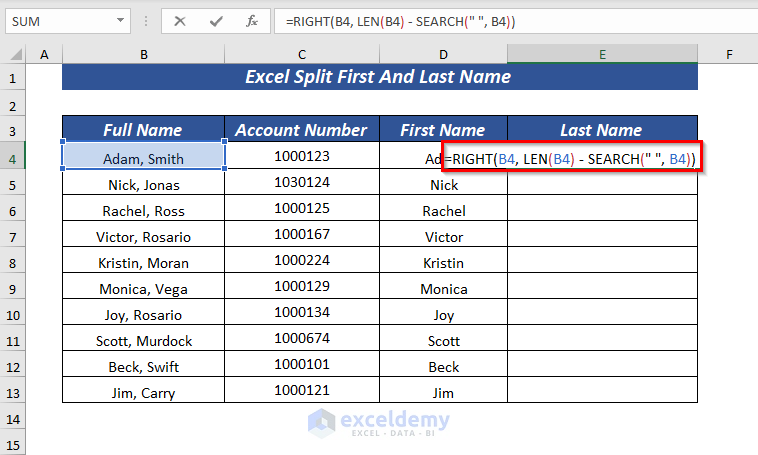Image resolution: width=758 pixels, height=455 pixels.
Task: Open the Name Box dropdown arrow
Action: (x=120, y=20)
